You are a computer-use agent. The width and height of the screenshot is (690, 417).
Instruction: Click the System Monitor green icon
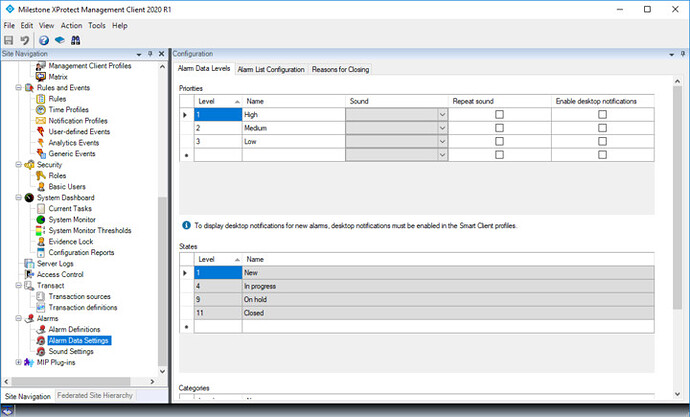[x=40, y=219]
